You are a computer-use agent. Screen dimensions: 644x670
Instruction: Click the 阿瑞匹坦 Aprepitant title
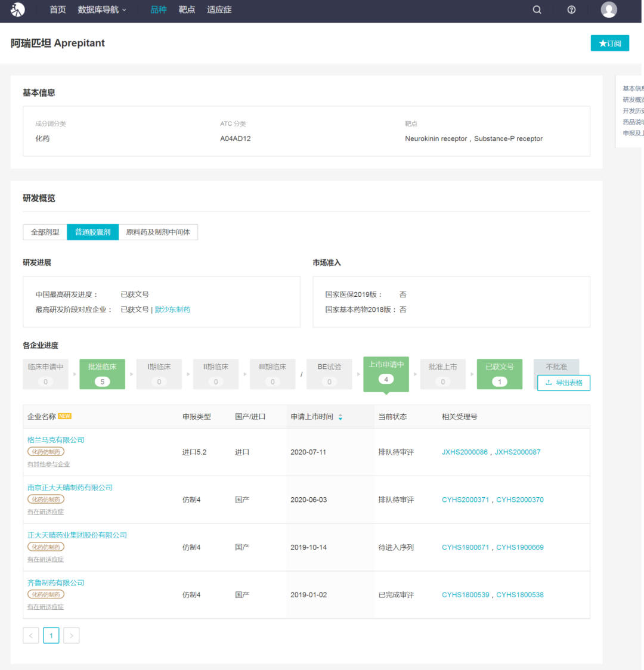[x=58, y=43]
